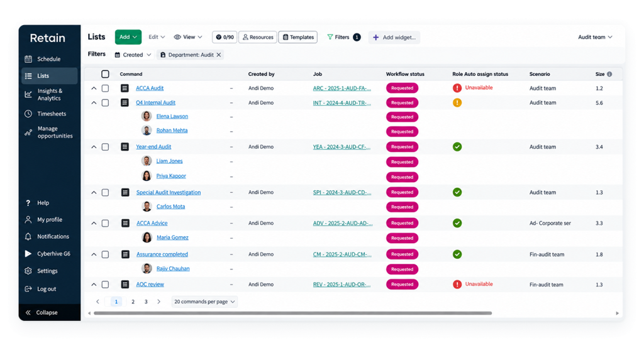Check the ACCA Advice row checkbox
Viewport: 644px width, 353px height.
tap(105, 224)
